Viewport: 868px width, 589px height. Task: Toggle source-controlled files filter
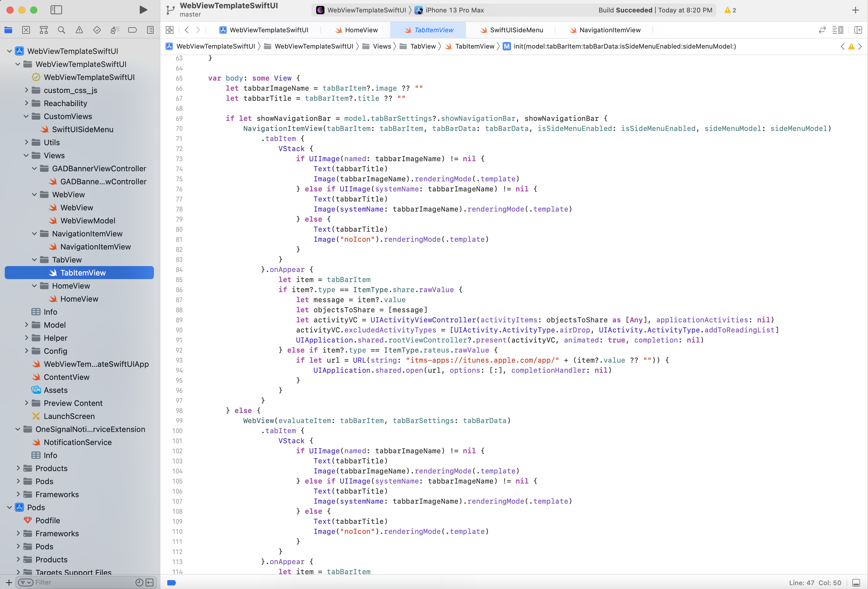click(150, 582)
